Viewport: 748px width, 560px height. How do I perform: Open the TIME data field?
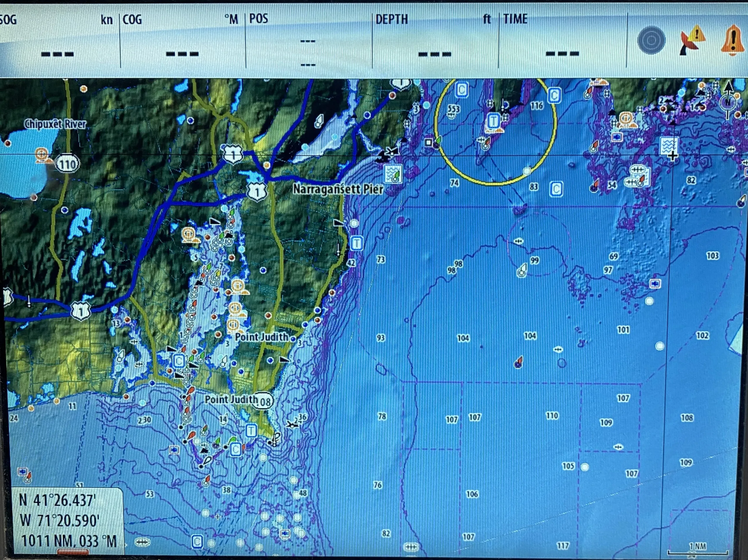(x=563, y=40)
